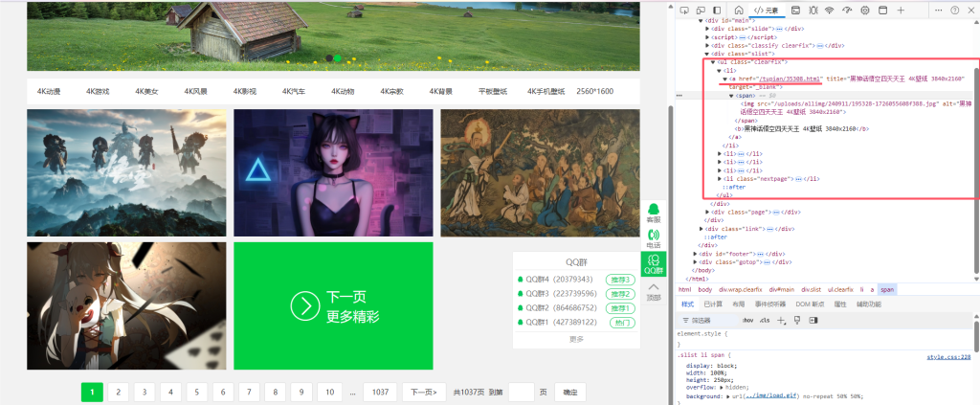Image resolution: width=980 pixels, height=405 pixels.
Task: Click the second green slide indicator dot
Action: pyautogui.click(x=338, y=58)
